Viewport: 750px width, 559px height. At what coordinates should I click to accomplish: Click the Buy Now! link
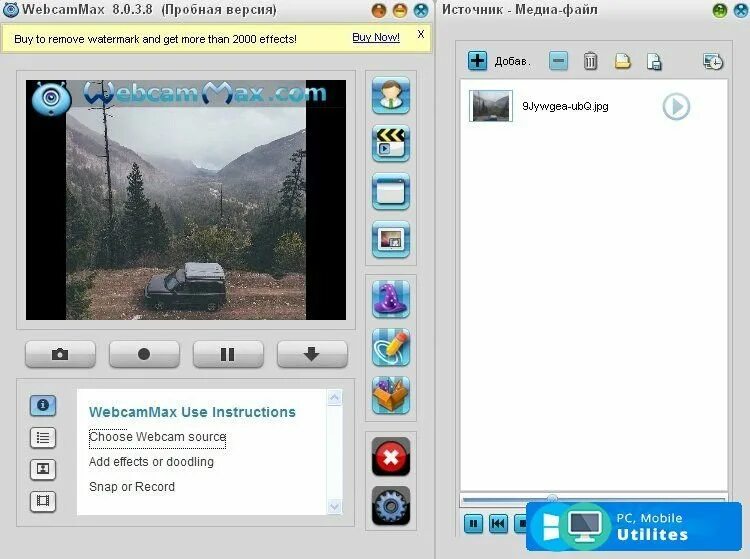tap(376, 37)
